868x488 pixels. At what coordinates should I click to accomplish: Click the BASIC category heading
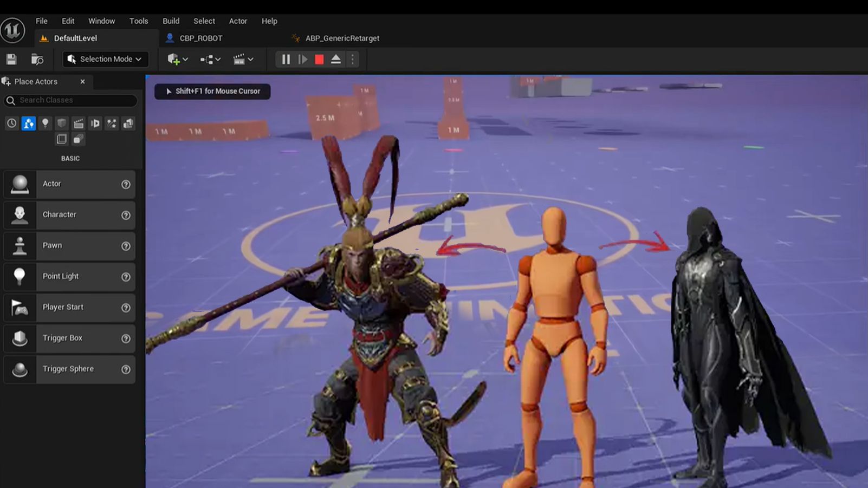pyautogui.click(x=70, y=159)
